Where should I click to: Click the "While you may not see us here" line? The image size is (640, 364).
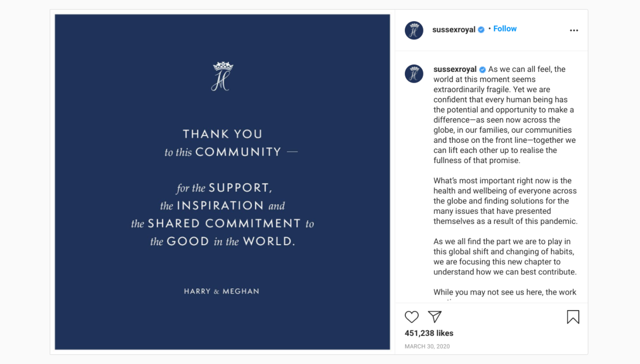(x=505, y=292)
